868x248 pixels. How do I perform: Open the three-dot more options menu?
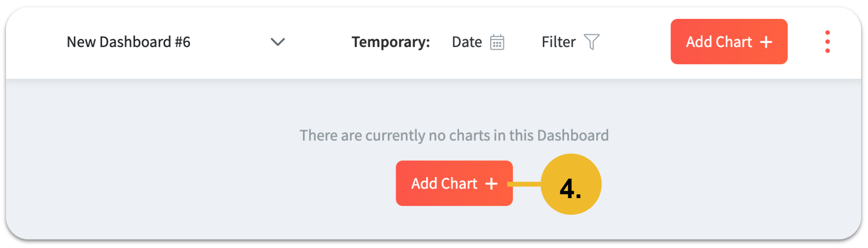click(827, 42)
